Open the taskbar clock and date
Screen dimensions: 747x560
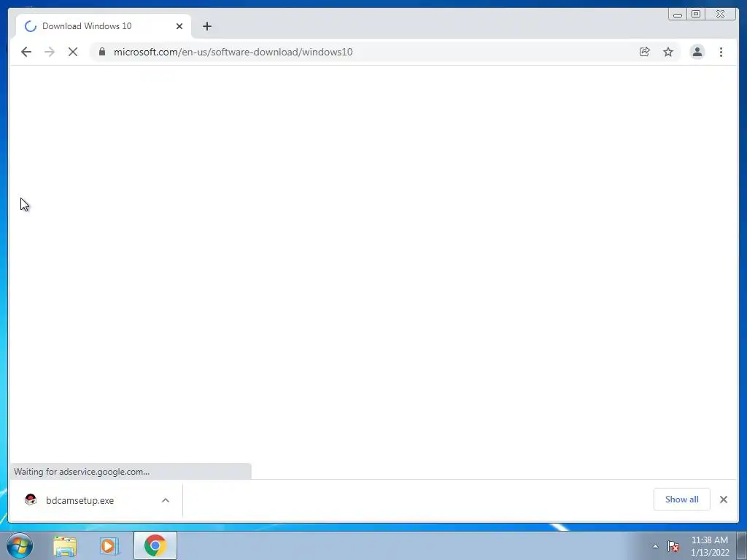(x=709, y=546)
